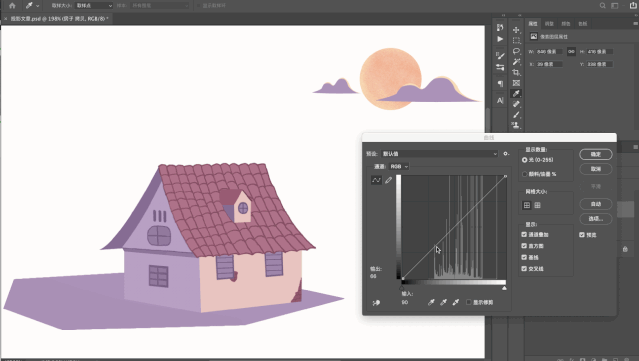Click the document tab for the PSD
Screen dimensions: 639x361
(57, 19)
